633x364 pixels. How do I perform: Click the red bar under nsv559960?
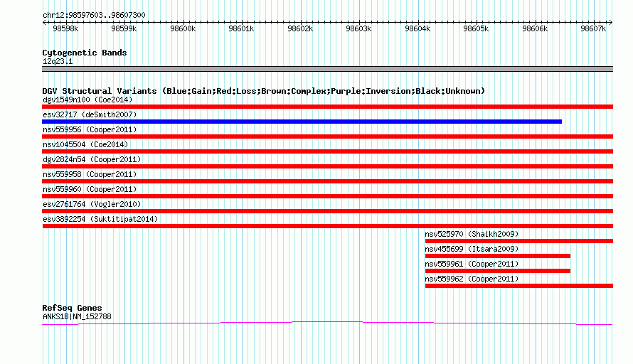(x=327, y=196)
